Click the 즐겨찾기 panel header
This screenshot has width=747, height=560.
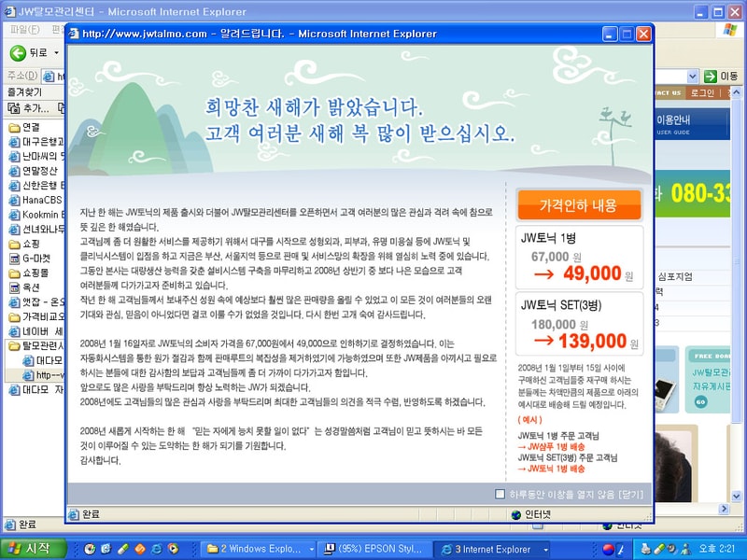click(25, 91)
